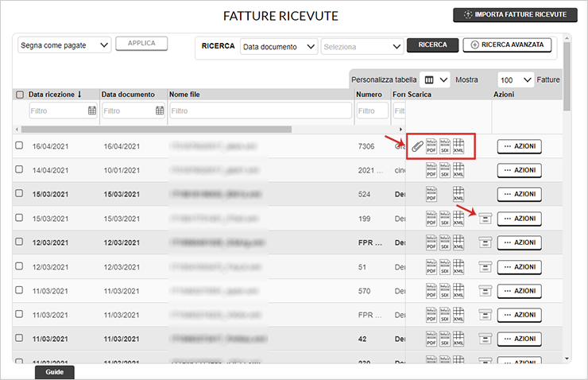The height and width of the screenshot is (380, 588).
Task: Open Ricerca Avanzata
Action: click(507, 45)
